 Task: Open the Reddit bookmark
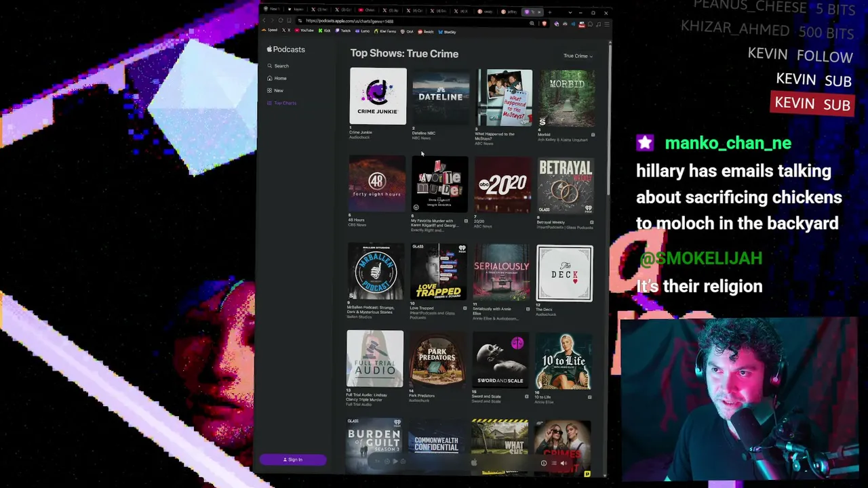427,32
